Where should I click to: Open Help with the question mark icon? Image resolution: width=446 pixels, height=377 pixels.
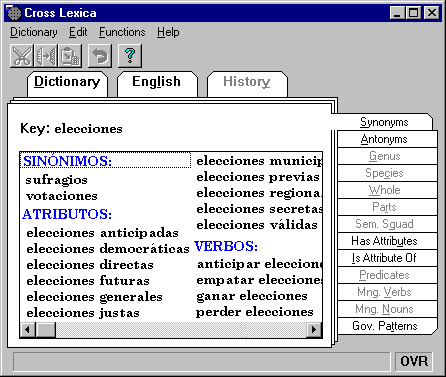click(130, 56)
